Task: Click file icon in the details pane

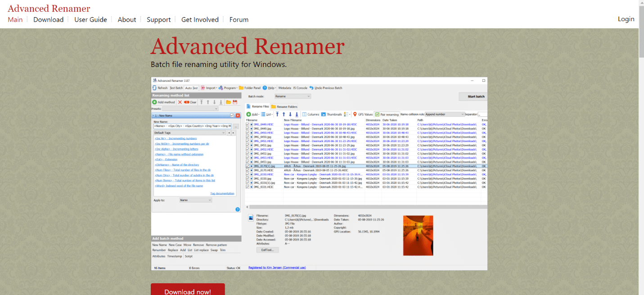Action: 250,218
